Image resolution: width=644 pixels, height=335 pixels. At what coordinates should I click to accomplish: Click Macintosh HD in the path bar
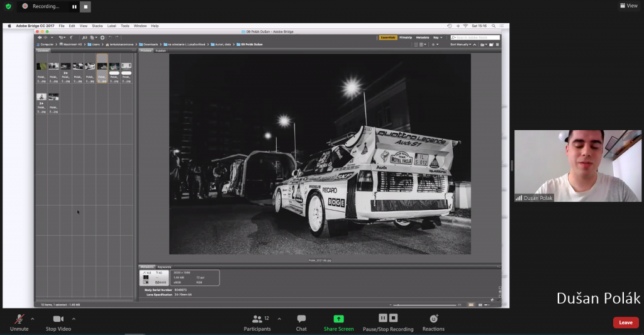[x=70, y=45]
